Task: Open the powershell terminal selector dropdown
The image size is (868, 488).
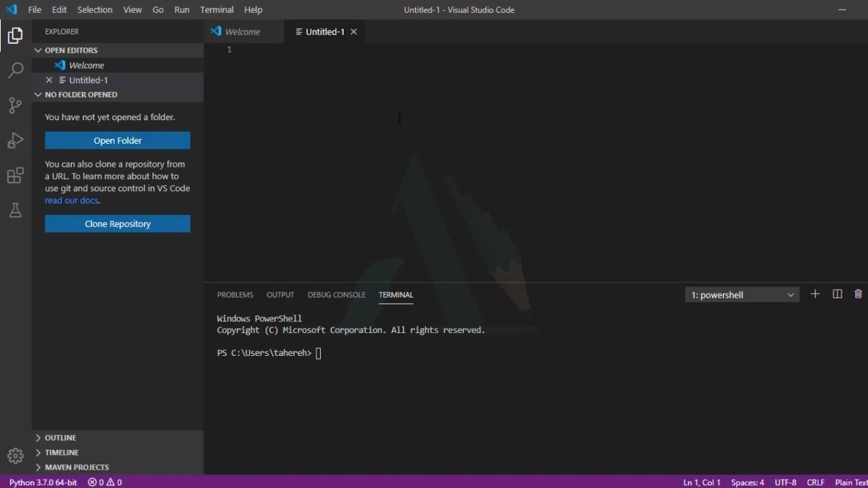Action: [742, 295]
